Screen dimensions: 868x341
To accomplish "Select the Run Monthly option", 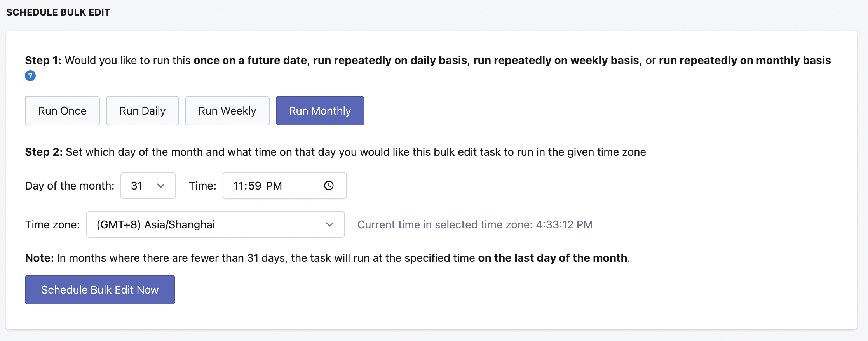I will 320,111.
